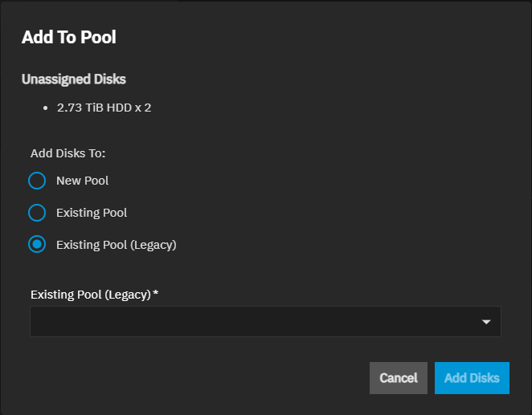Click the Existing Pool (Legacy) radio label
The image size is (532, 415).
coord(116,245)
